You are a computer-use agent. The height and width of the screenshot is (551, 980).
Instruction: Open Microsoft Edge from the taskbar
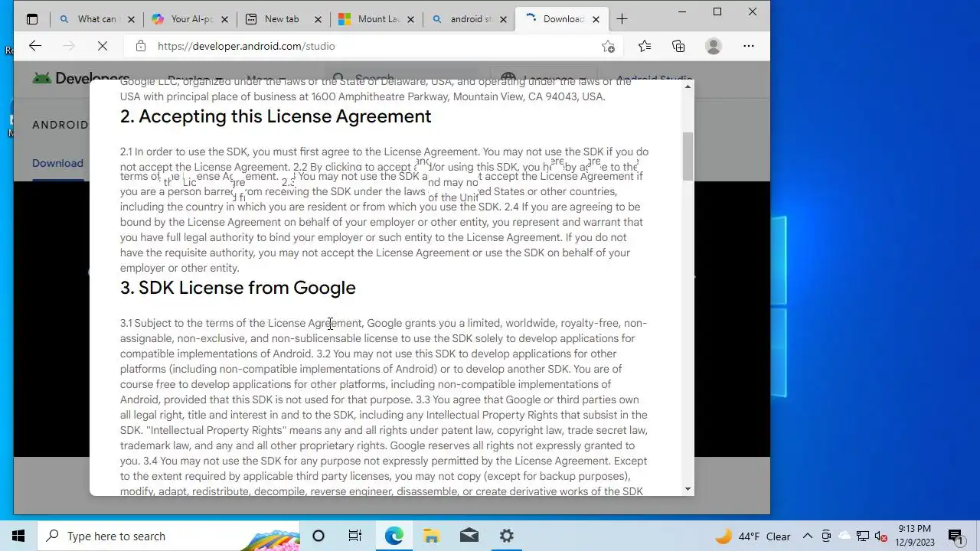pos(394,536)
